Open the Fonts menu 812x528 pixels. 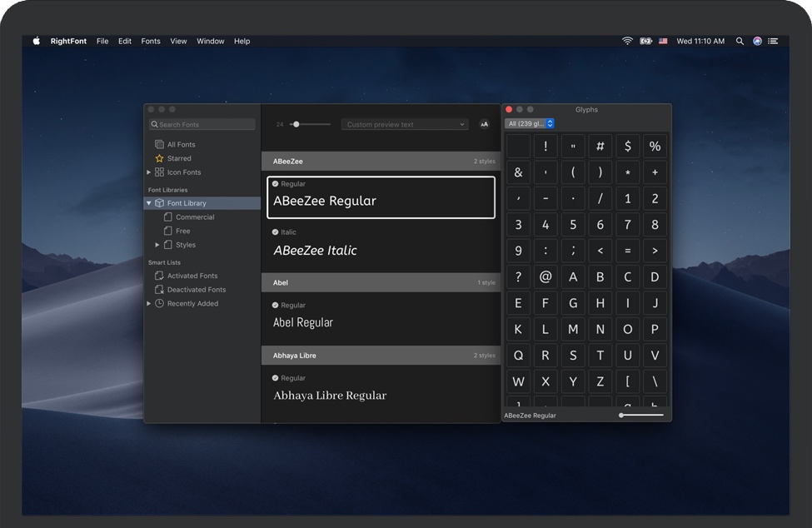click(151, 41)
